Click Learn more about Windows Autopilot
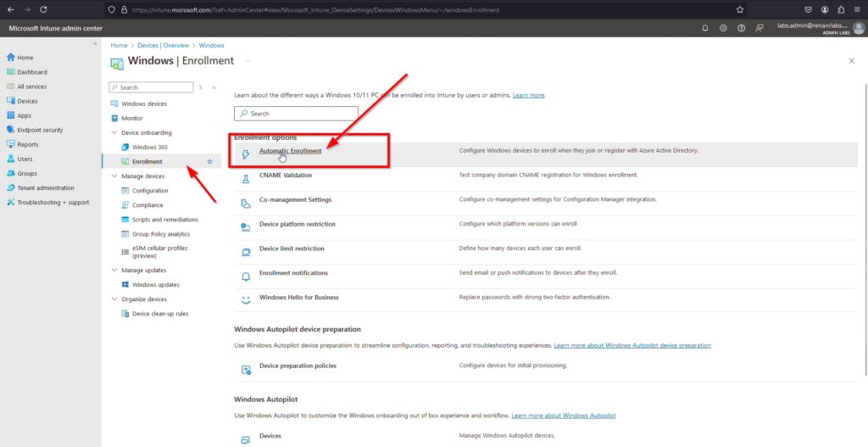The image size is (868, 447). click(563, 416)
